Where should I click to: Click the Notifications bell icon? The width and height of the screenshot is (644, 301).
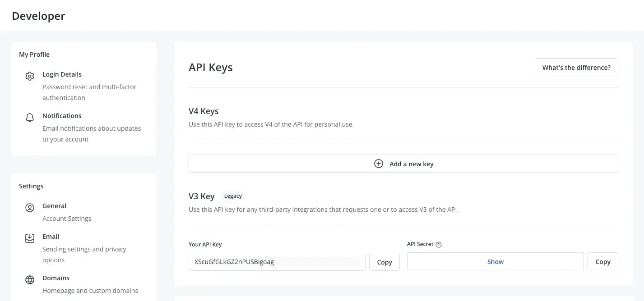[x=30, y=118]
